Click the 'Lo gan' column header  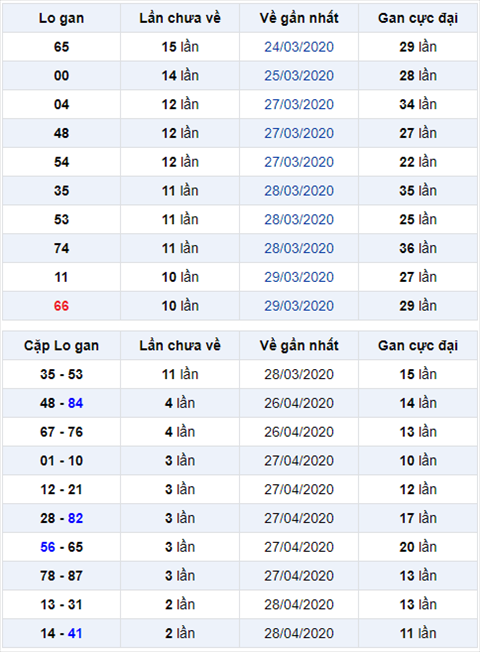tap(61, 18)
